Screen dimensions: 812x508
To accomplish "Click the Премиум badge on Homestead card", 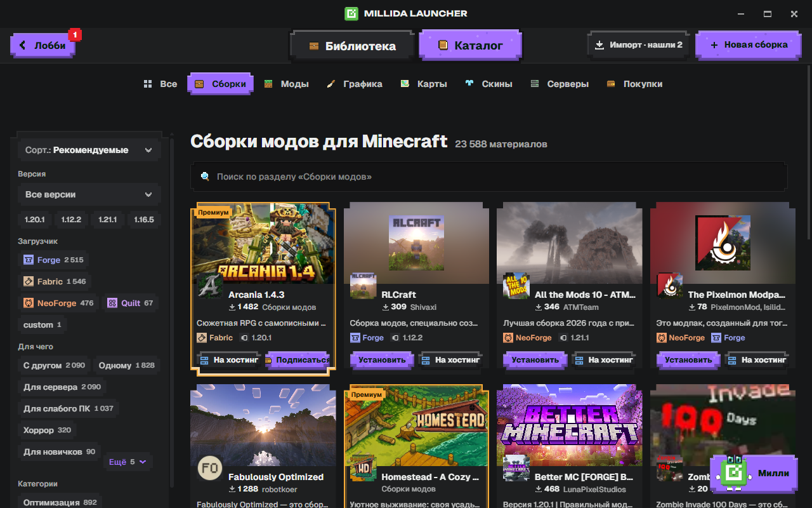I will click(366, 394).
